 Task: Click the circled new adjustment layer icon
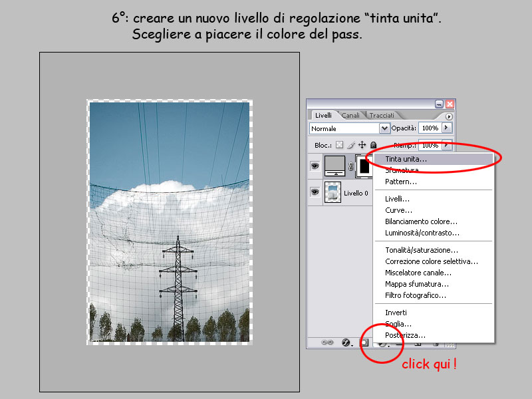pyautogui.click(x=382, y=343)
